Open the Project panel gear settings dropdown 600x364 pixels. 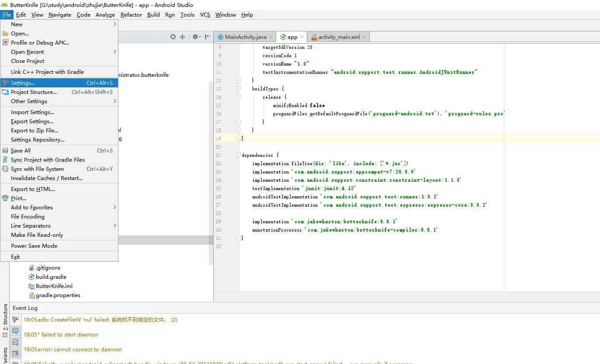tap(196, 37)
